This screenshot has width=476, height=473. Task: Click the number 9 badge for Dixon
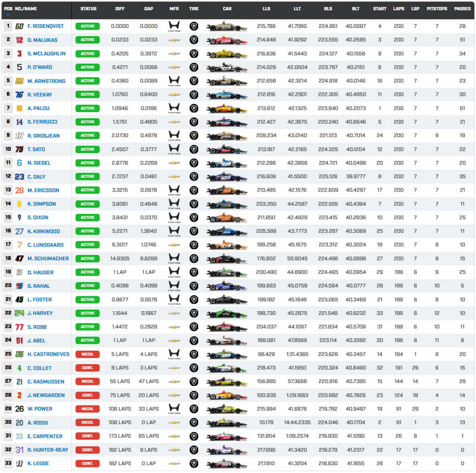point(20,218)
